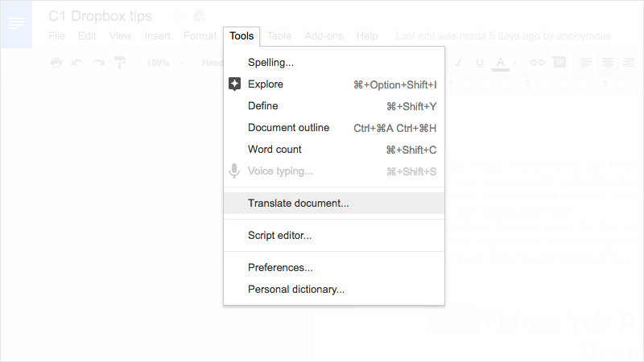Click the Insert link icon

click(537, 63)
